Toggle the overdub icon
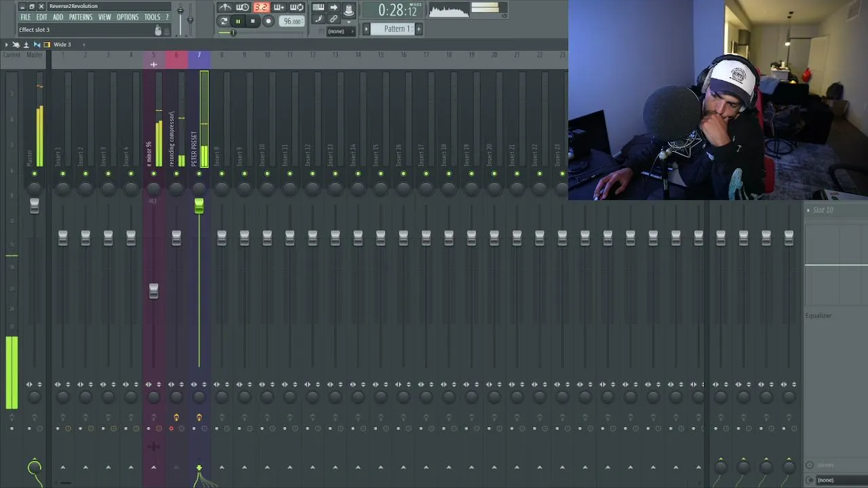The height and width of the screenshot is (488, 868). click(x=279, y=7)
